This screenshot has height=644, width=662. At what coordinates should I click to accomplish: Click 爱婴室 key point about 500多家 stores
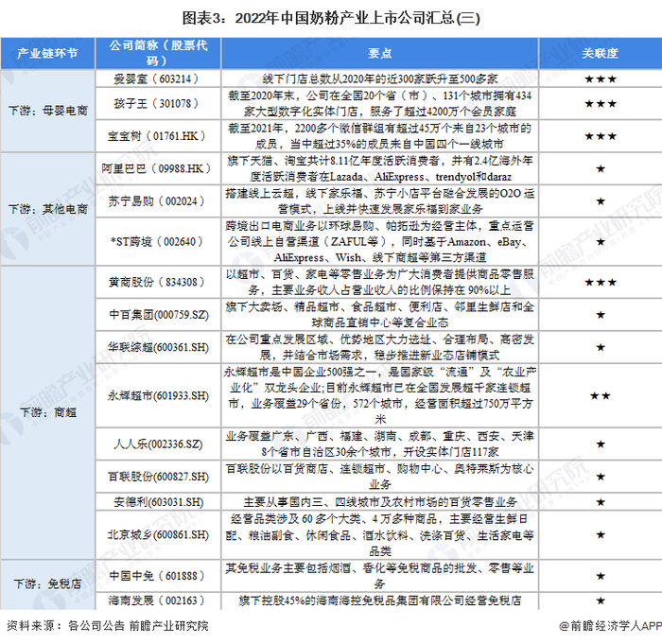379,78
